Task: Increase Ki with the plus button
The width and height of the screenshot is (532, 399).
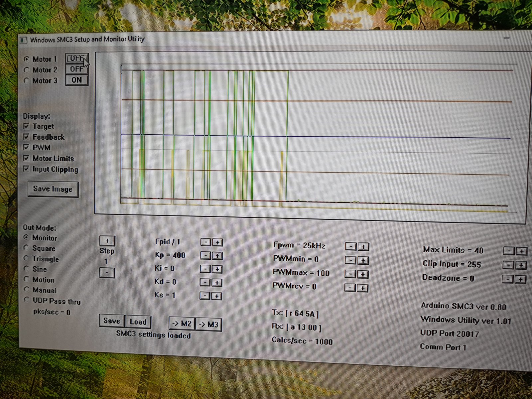Action: coord(217,269)
